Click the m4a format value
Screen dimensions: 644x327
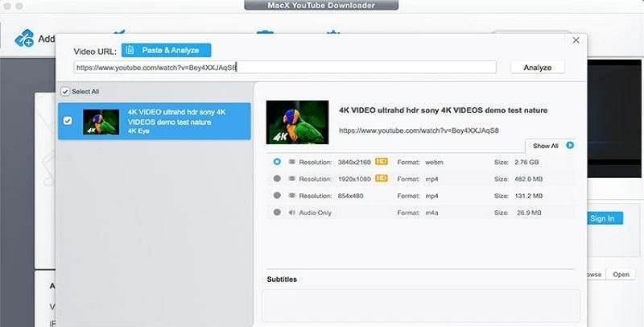pos(431,213)
